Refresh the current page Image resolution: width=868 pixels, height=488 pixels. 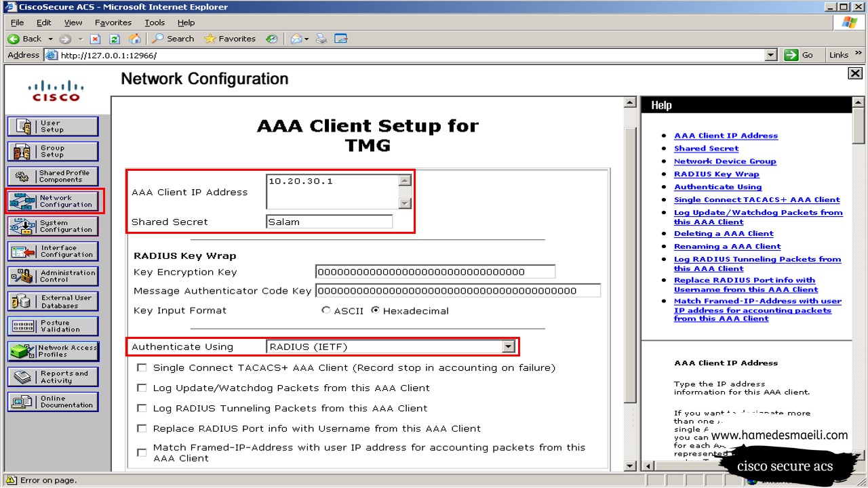tap(115, 39)
